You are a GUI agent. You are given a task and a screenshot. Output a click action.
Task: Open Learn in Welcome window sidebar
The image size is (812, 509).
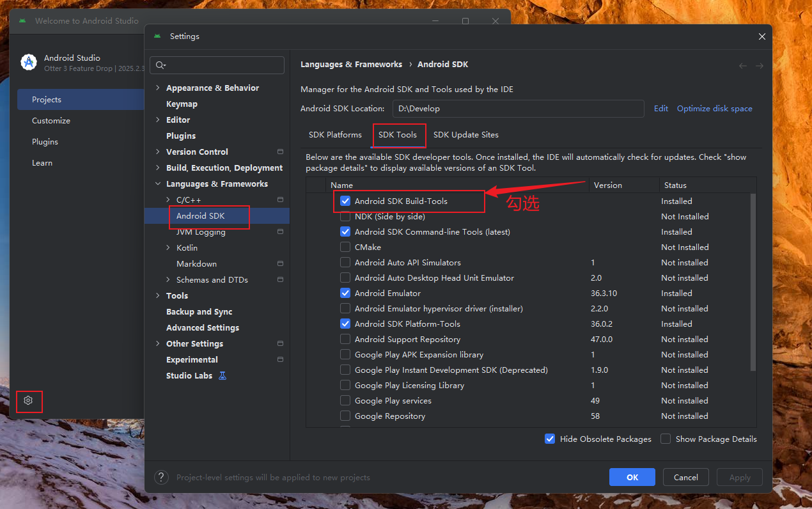point(81,162)
